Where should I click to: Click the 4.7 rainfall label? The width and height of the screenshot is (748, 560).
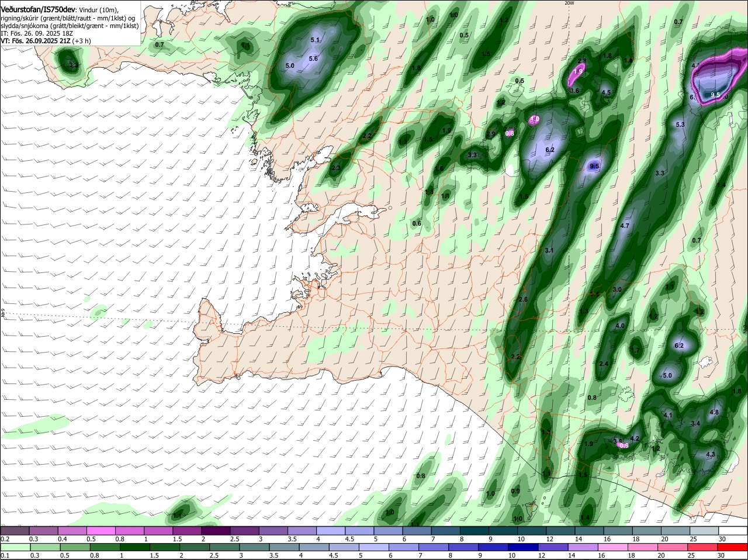coord(625,226)
